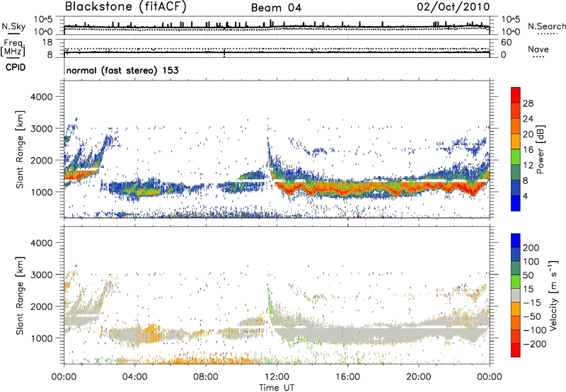Click the frequency axis value 18

click(x=47, y=42)
